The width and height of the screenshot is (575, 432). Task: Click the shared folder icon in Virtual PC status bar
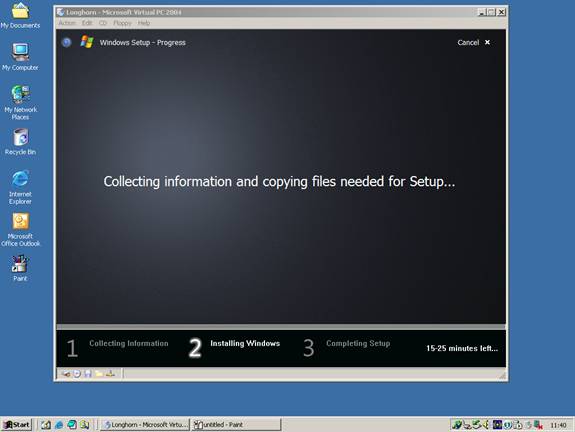(99, 374)
